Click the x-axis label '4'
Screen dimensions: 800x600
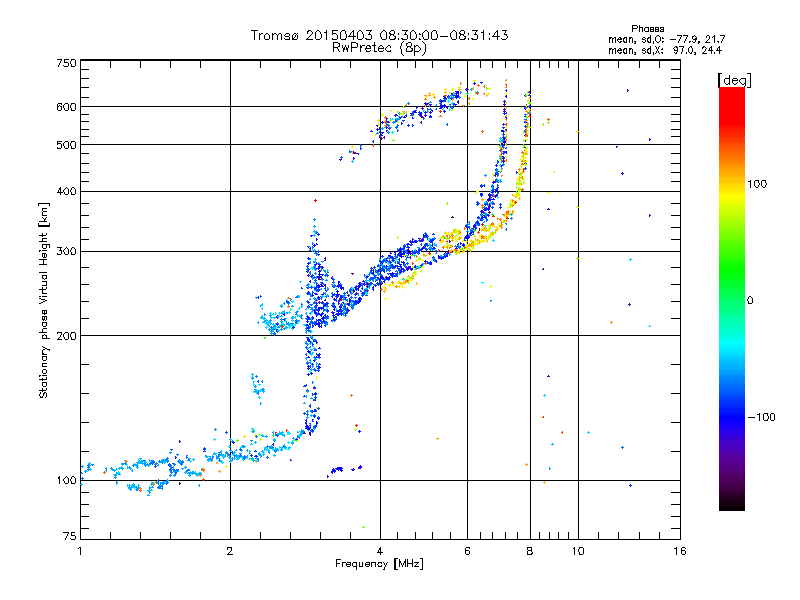(x=380, y=551)
